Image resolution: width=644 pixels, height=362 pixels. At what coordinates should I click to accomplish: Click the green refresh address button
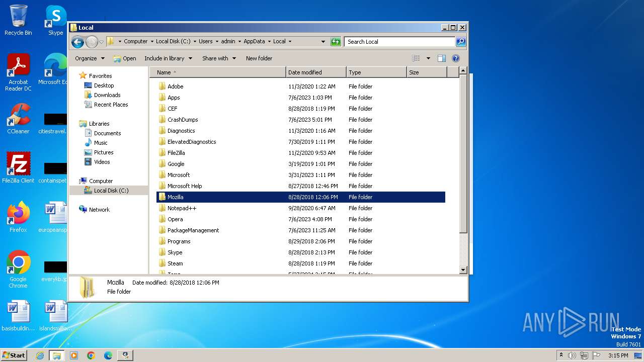(x=336, y=42)
